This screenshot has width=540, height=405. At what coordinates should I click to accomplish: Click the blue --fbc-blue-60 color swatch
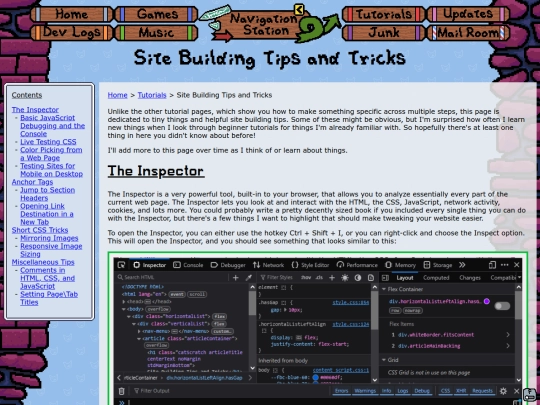(315, 377)
